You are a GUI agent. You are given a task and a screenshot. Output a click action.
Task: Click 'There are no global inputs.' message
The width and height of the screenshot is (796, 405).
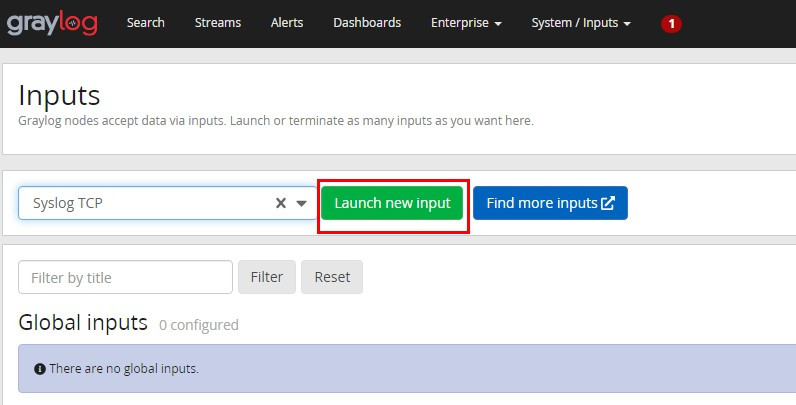(124, 368)
